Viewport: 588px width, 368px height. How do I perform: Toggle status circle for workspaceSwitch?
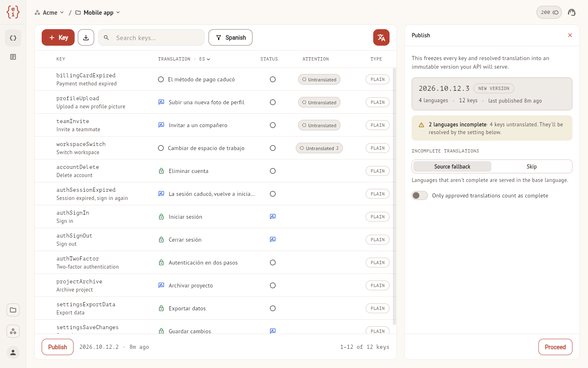(273, 148)
